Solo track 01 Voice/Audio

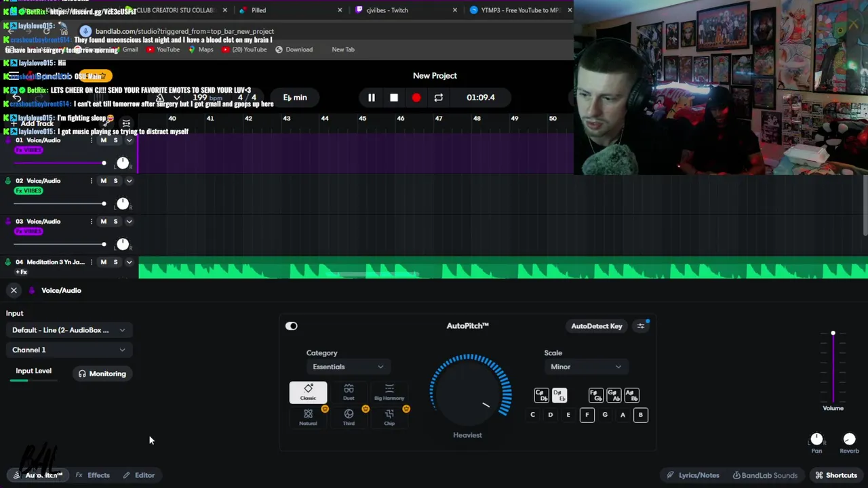(x=115, y=140)
